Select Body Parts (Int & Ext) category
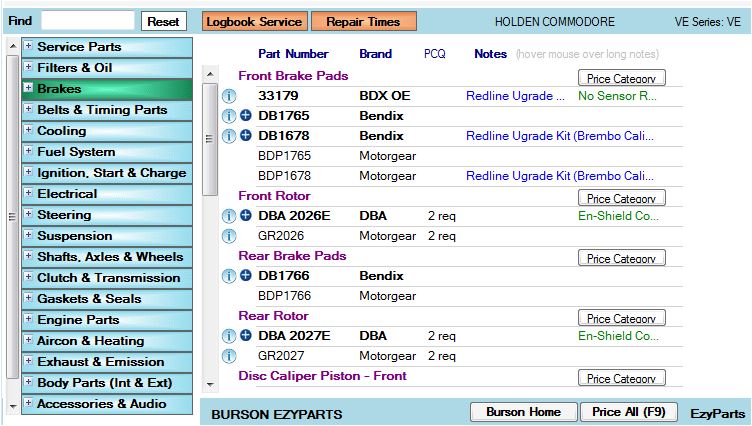This screenshot has width=752, height=426. (107, 383)
